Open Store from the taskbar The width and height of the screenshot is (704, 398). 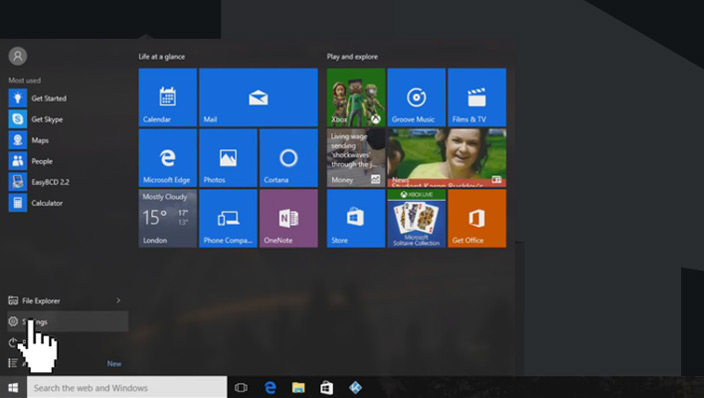coord(326,387)
